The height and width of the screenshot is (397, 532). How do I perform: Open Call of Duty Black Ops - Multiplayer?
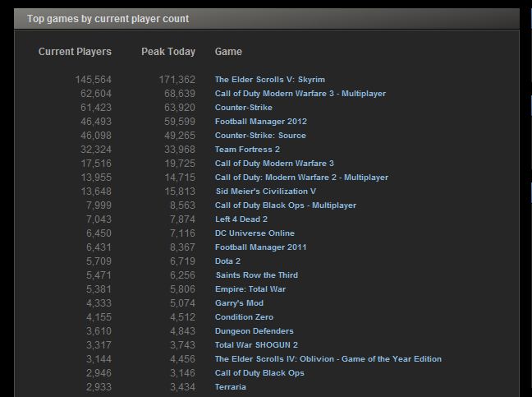coord(286,205)
